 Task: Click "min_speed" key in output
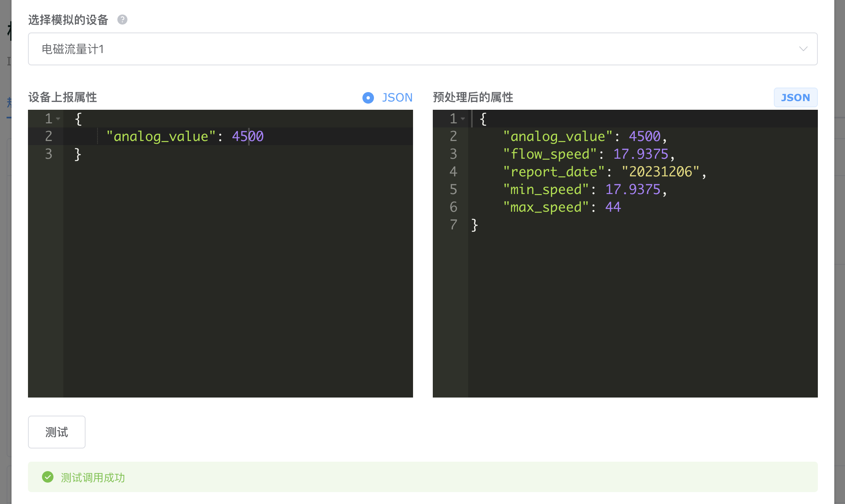click(x=546, y=190)
